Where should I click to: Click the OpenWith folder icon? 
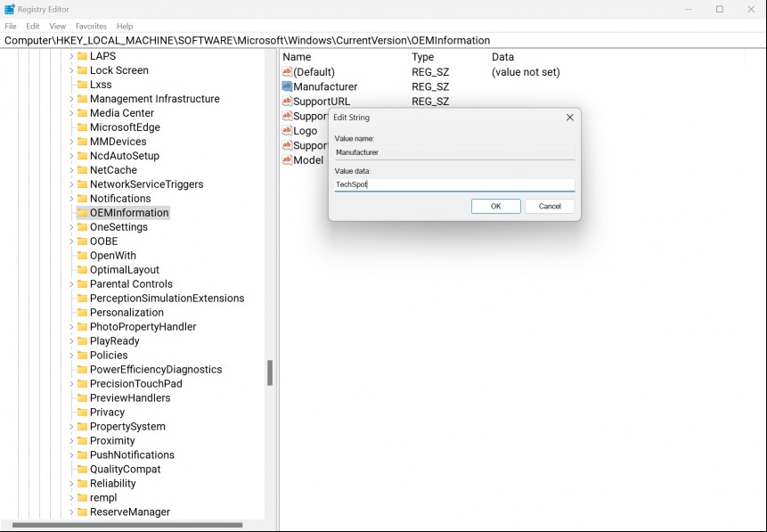point(82,255)
